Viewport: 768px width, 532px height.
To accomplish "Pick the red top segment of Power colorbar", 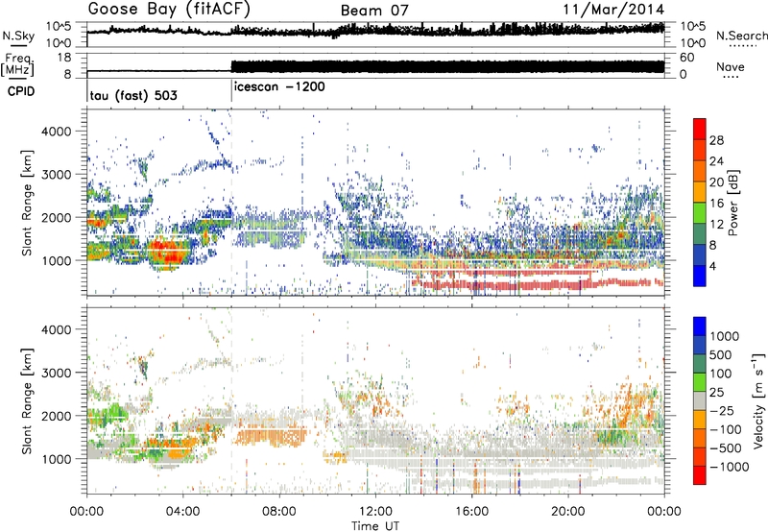I will pyautogui.click(x=700, y=129).
